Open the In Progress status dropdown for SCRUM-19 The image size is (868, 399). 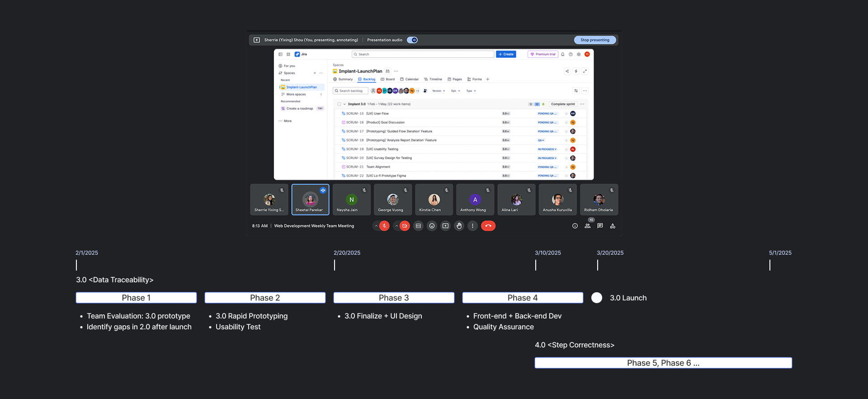(547, 149)
